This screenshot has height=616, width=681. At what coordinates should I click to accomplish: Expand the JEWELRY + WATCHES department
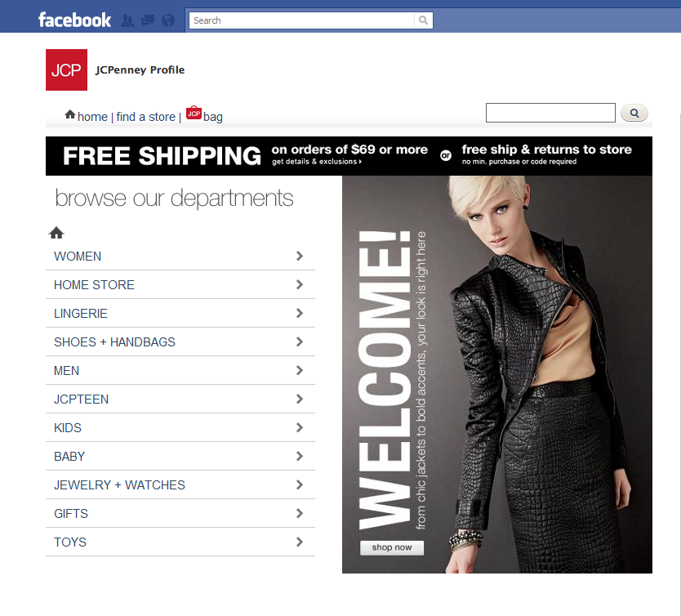pyautogui.click(x=180, y=484)
